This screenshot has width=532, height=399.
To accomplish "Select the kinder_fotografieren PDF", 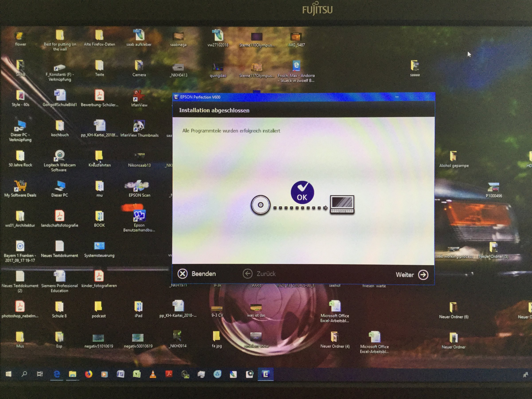I will (x=99, y=279).
